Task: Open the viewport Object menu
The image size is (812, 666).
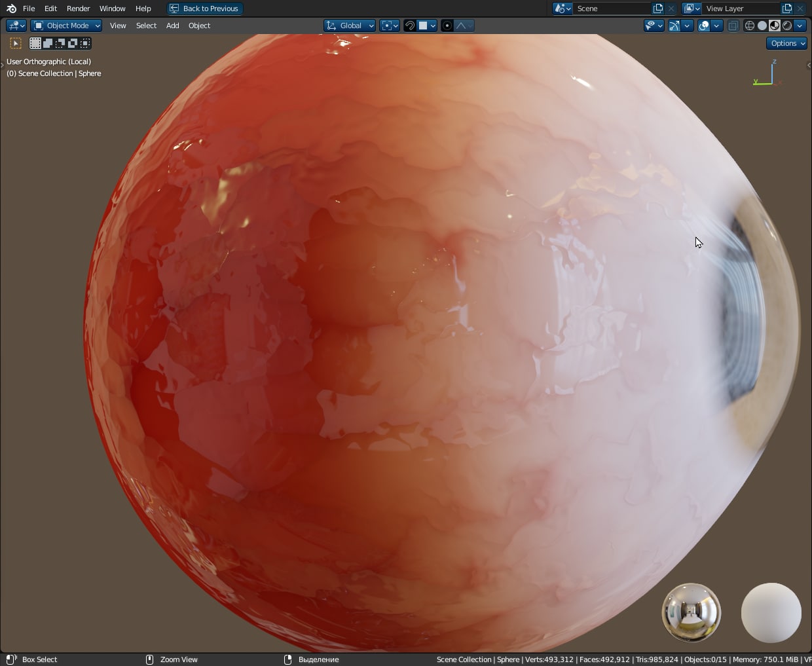Action: point(199,26)
